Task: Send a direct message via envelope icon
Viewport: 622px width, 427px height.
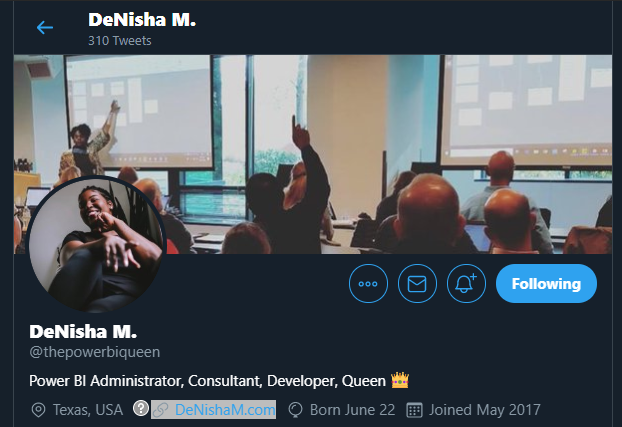Action: (x=417, y=283)
